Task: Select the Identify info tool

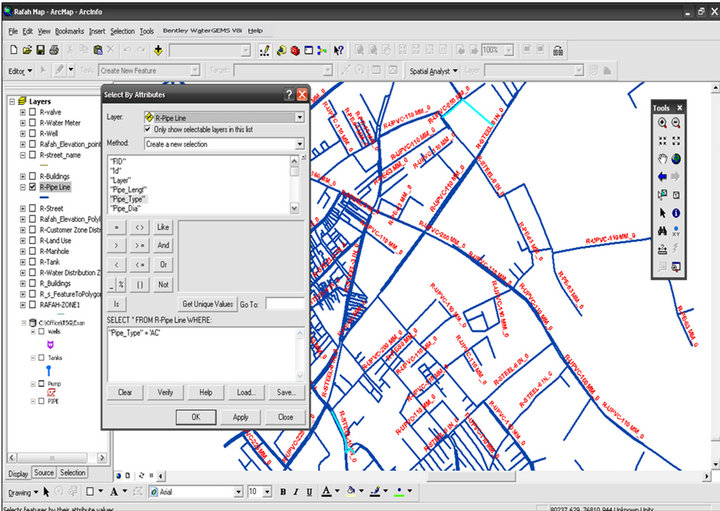Action: 676,213
